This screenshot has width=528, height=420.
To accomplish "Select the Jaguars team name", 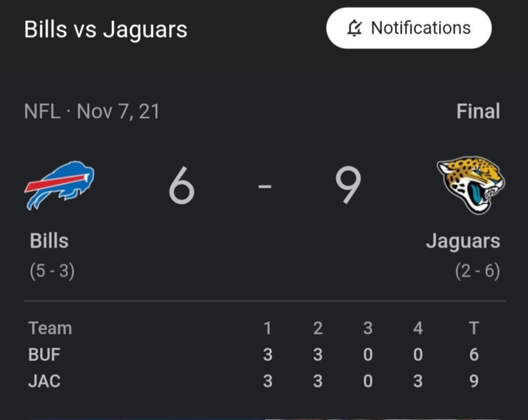I will (463, 242).
